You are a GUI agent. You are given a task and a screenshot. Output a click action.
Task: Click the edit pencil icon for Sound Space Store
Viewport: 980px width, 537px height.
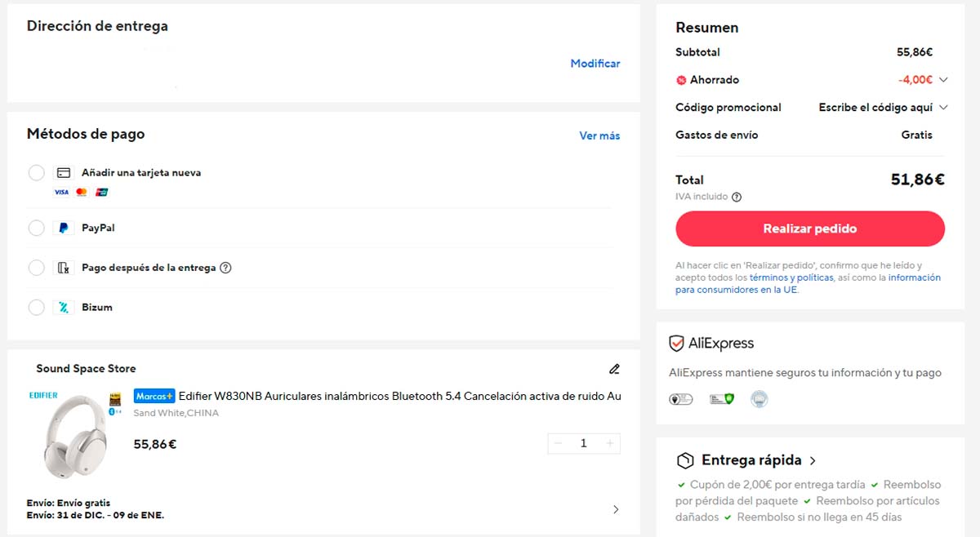coord(614,369)
